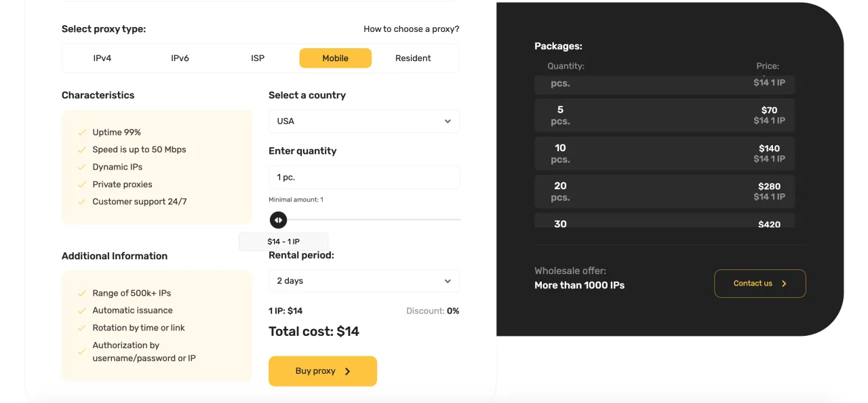Click the checkmark icon next to Dynamic IPs
This screenshot has width=868, height=403.
pyautogui.click(x=82, y=167)
